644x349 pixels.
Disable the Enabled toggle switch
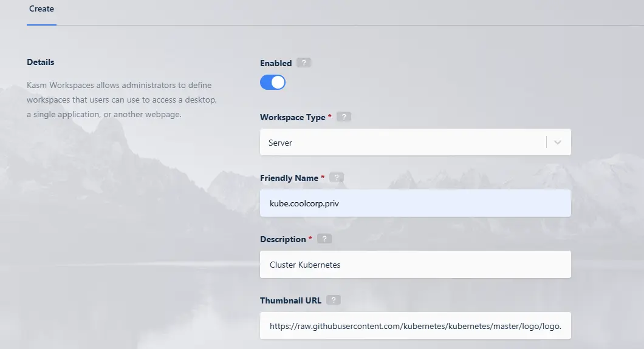[273, 83]
